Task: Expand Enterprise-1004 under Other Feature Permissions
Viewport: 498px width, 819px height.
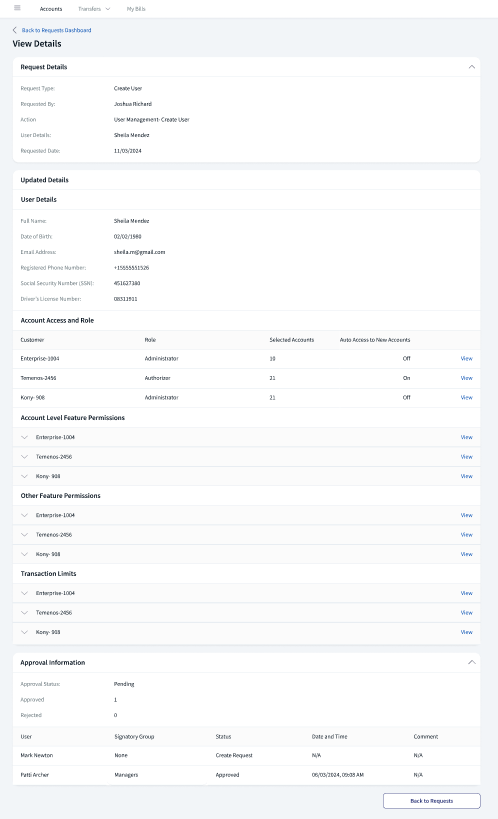Action: coord(24,515)
